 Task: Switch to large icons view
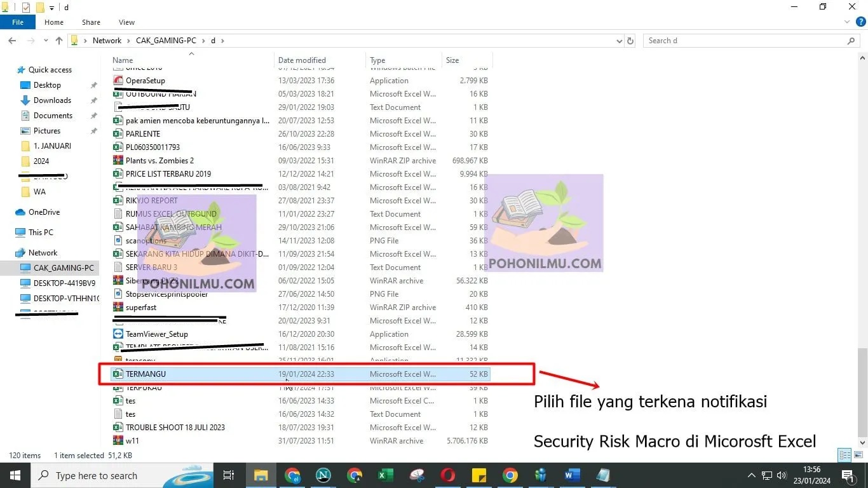[858, 455]
